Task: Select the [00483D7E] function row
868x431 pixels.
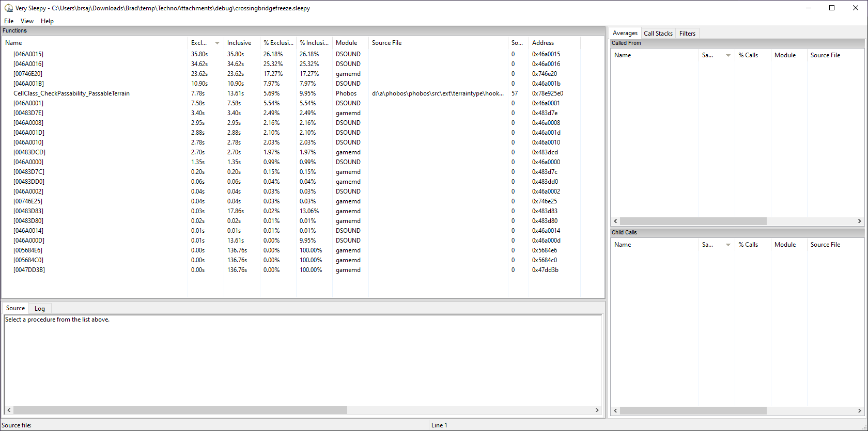Action: click(x=303, y=113)
